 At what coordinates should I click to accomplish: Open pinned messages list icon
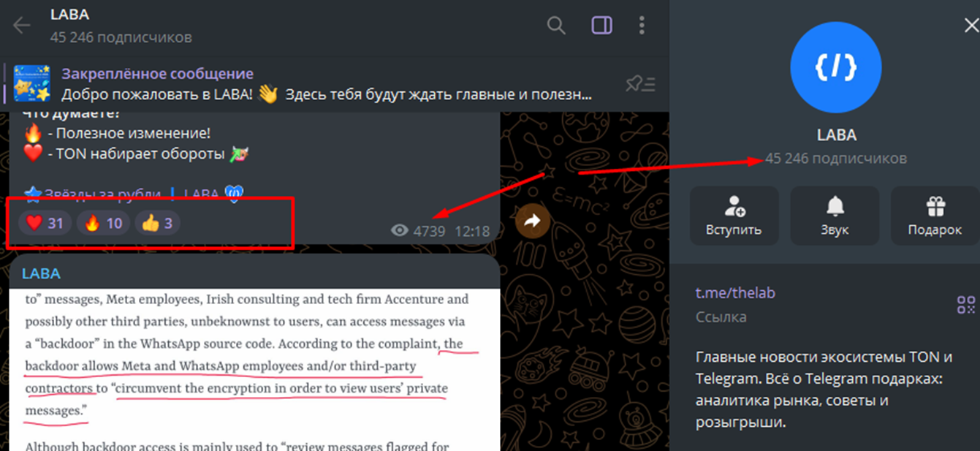[641, 84]
